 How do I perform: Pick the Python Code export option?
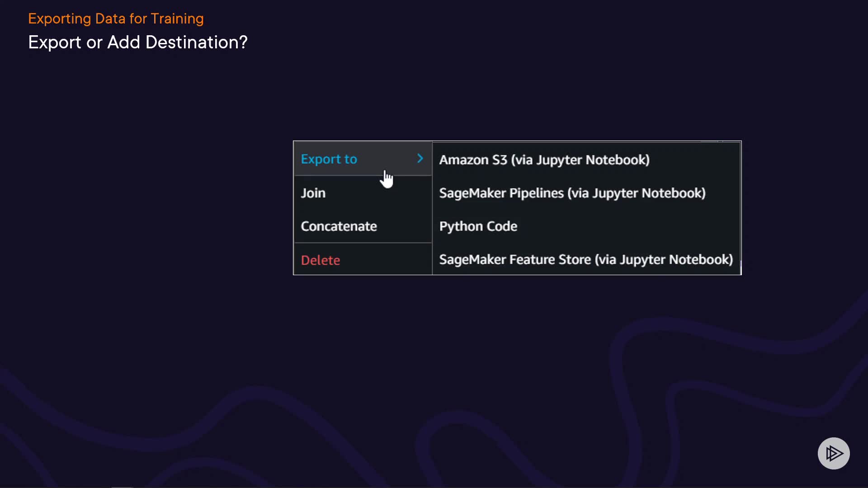[x=478, y=226]
